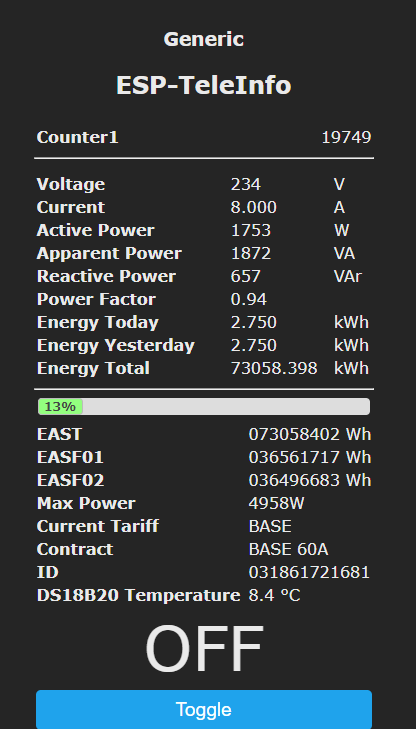This screenshot has width=416, height=729.
Task: Click the Energy Total value 73058.398
Action: point(274,369)
